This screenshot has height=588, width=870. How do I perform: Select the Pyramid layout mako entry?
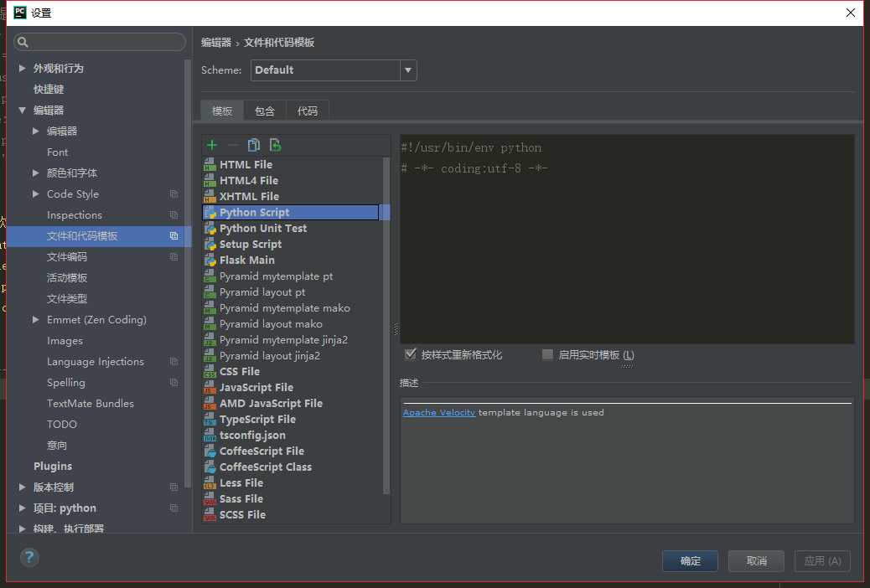click(271, 324)
